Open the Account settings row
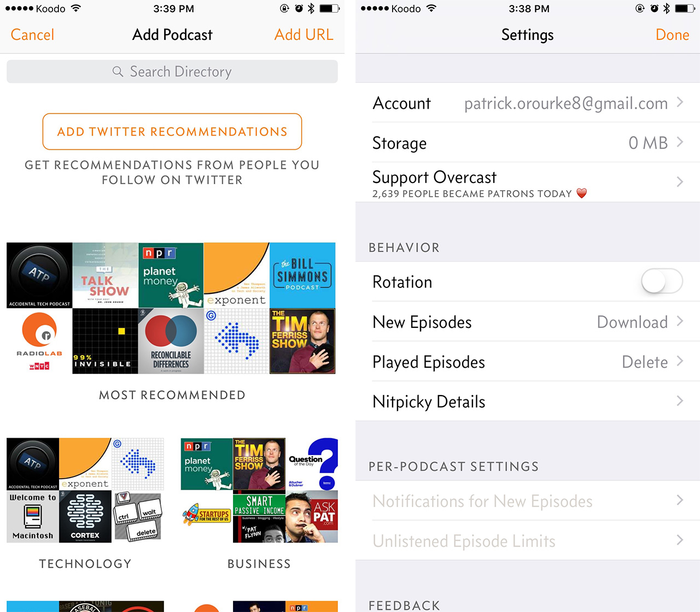This screenshot has height=612, width=700. [528, 103]
